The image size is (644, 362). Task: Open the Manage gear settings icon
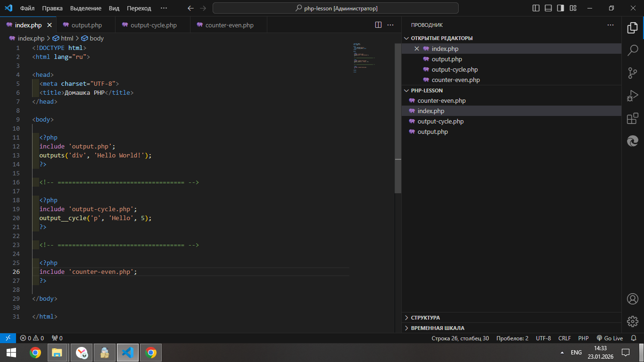coord(632,321)
